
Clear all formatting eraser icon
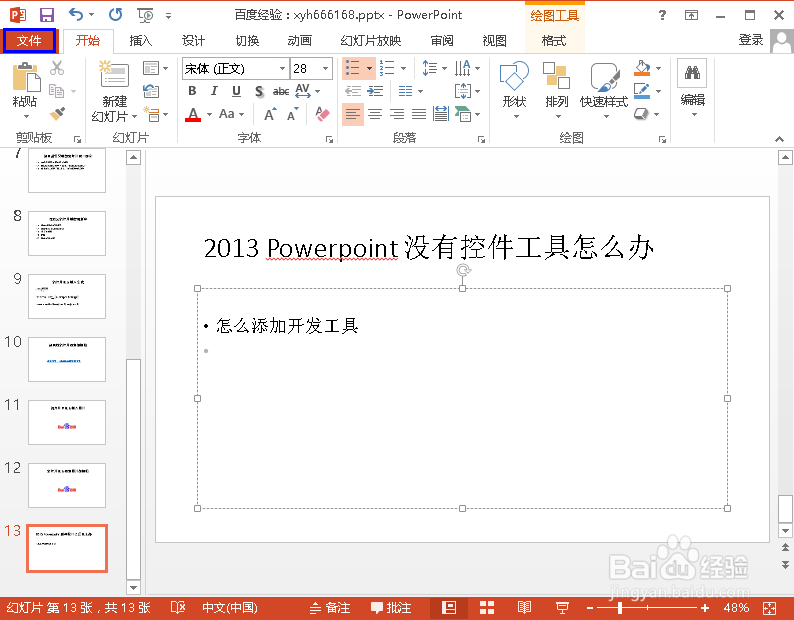[x=322, y=114]
